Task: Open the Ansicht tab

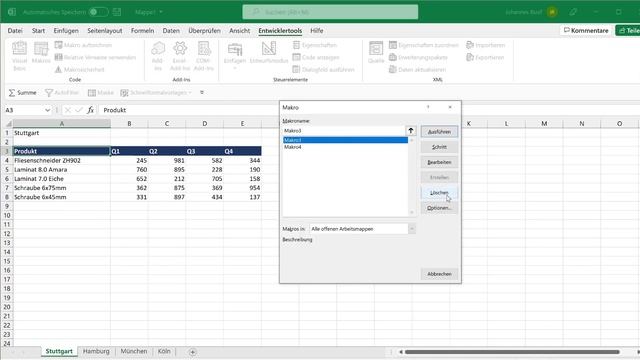Action: pos(240,31)
